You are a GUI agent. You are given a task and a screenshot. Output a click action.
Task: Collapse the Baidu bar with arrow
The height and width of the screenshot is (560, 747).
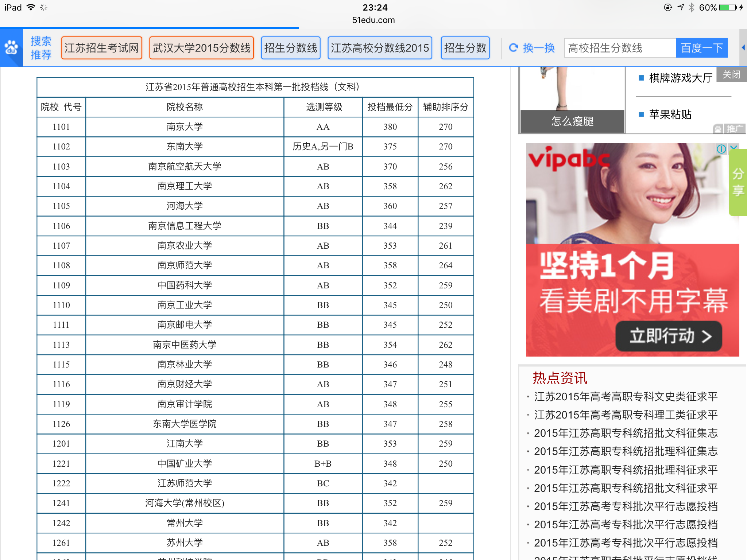point(743,48)
